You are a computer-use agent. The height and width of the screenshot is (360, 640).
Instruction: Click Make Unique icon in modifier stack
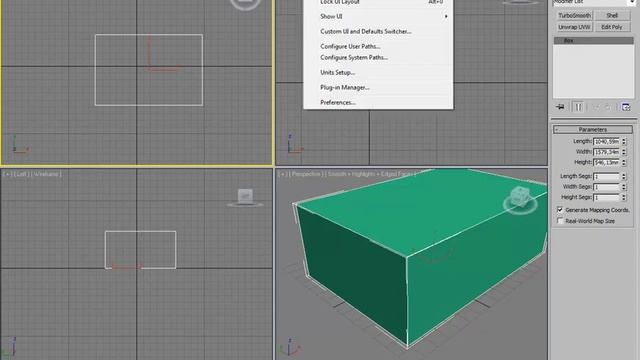[x=596, y=107]
